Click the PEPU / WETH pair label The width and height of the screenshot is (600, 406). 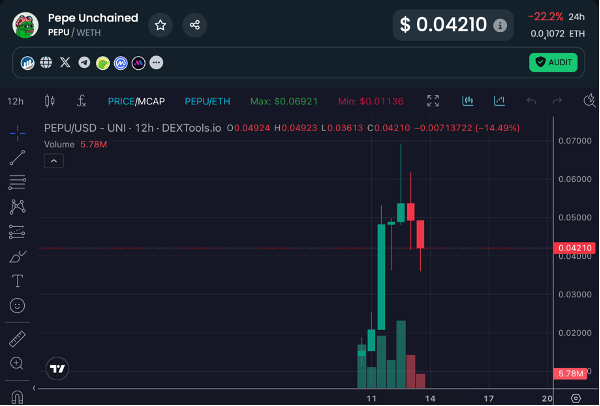[x=74, y=33]
